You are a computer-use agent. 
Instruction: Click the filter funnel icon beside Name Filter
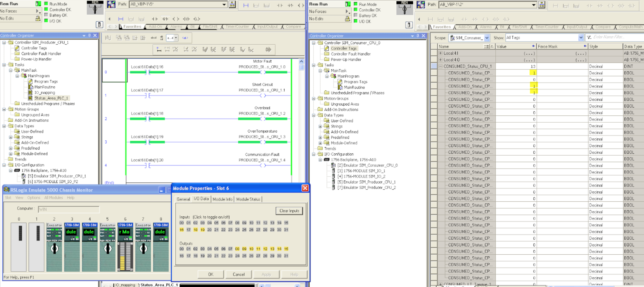click(589, 38)
